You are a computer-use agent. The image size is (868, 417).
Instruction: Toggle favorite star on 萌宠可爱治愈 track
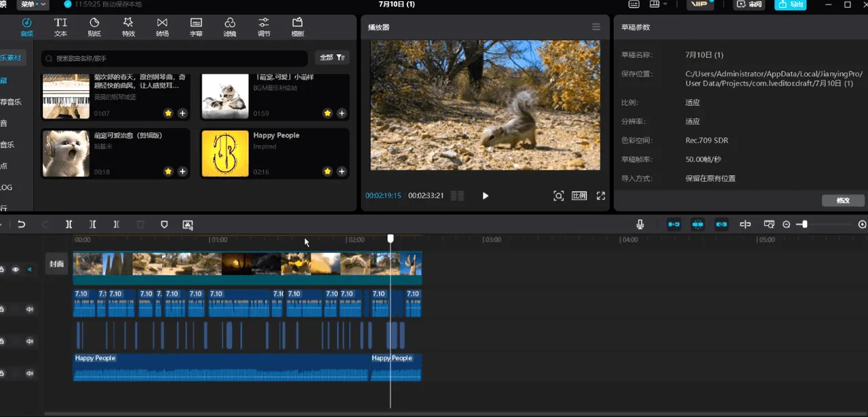[168, 172]
